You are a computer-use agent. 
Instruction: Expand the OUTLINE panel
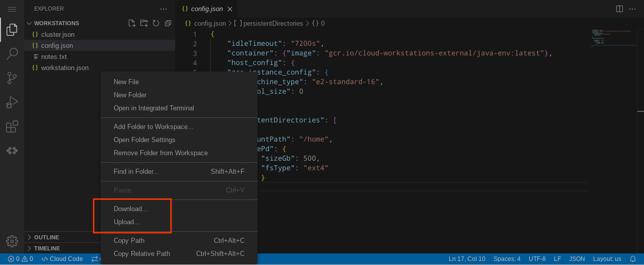click(x=46, y=237)
